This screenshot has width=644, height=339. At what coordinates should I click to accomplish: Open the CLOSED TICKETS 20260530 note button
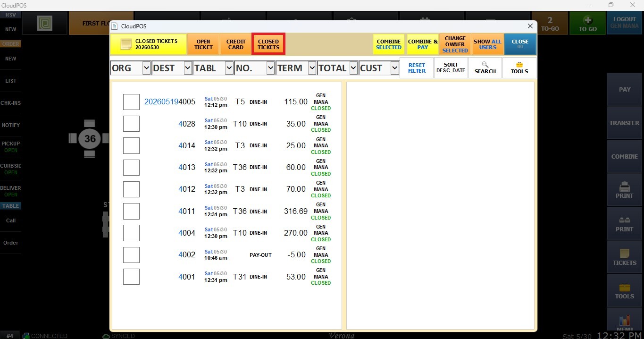tap(149, 44)
